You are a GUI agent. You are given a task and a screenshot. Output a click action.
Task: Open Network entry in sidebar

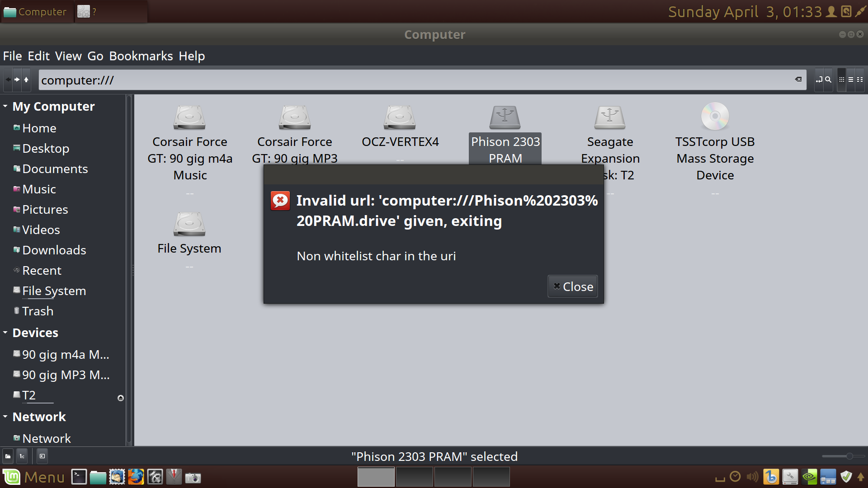click(x=47, y=439)
